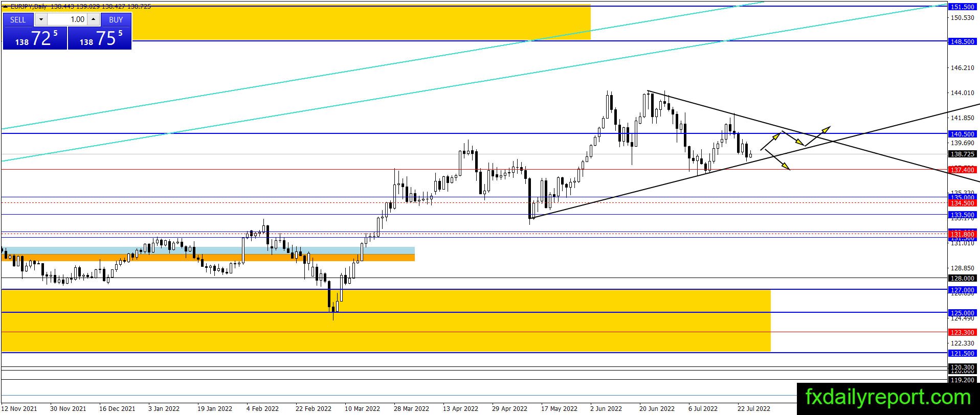
Task: Click the 22 Jul 2022 date marker
Action: tap(753, 408)
